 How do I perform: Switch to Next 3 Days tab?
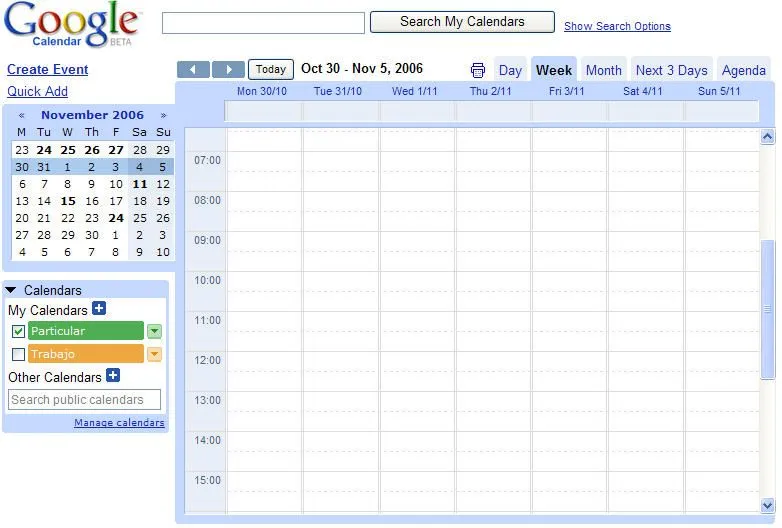coord(671,70)
